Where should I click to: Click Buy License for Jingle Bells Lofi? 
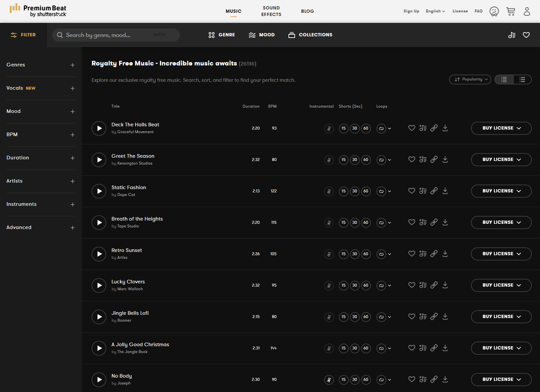click(x=501, y=316)
